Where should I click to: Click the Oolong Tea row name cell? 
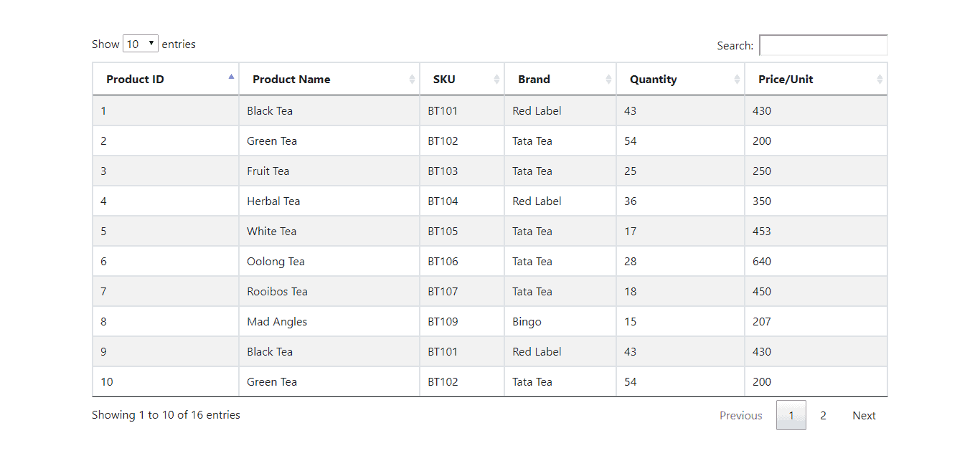tap(329, 262)
